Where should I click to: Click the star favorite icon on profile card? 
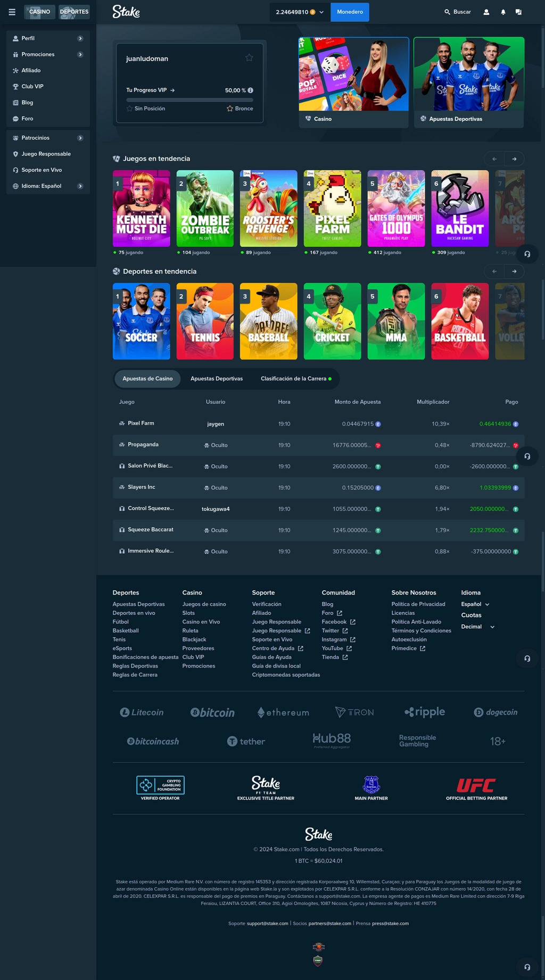(249, 57)
